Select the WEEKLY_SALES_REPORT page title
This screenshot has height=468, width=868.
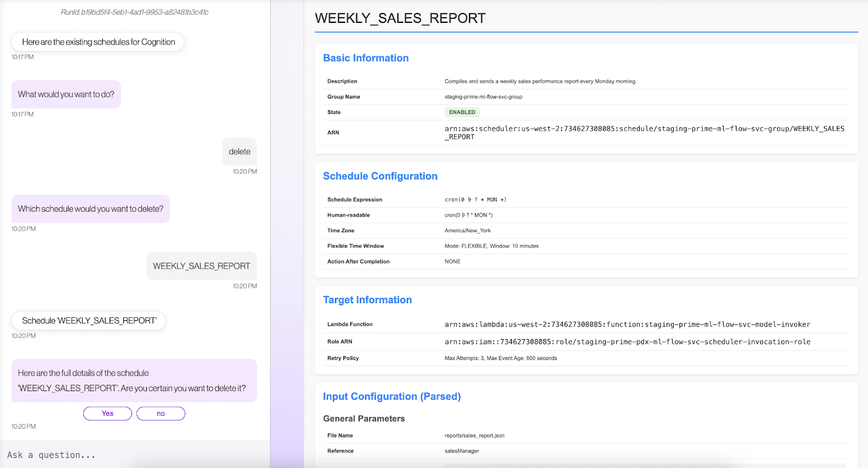click(x=400, y=18)
